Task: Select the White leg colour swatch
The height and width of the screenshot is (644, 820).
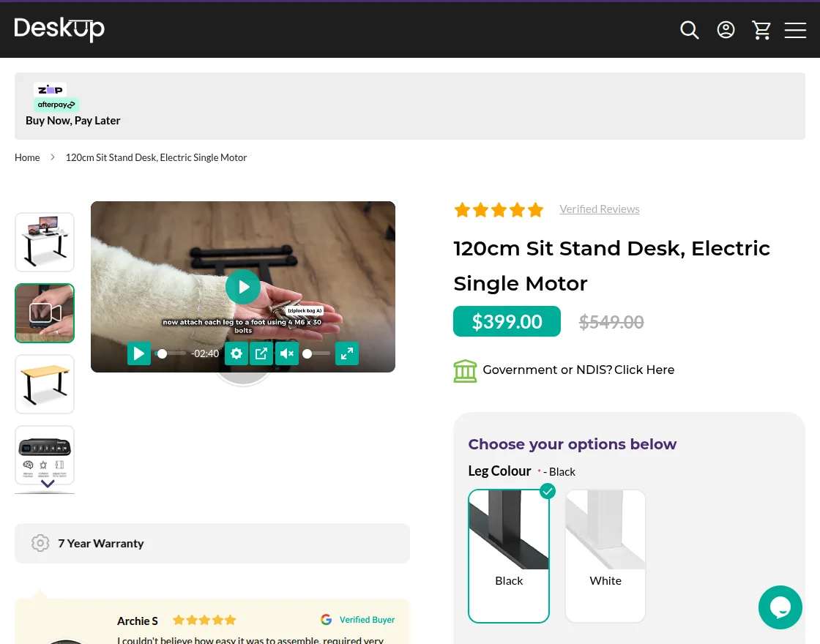Action: [x=605, y=555]
